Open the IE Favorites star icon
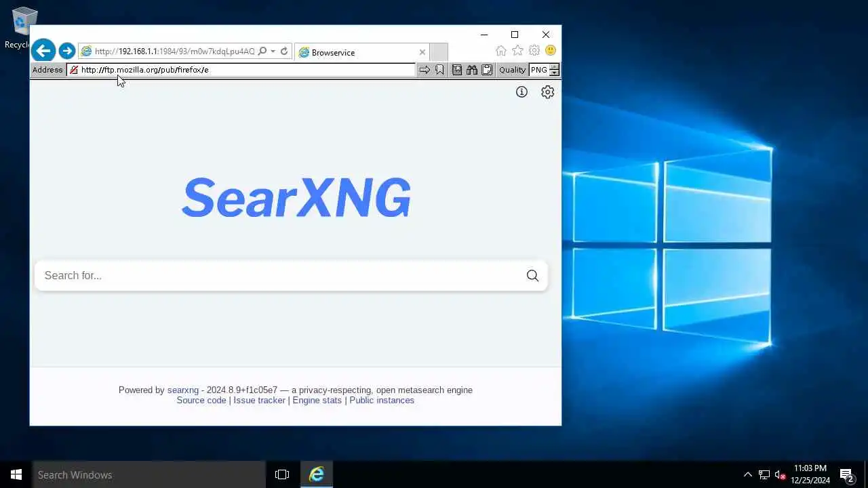This screenshot has height=488, width=868. [517, 51]
